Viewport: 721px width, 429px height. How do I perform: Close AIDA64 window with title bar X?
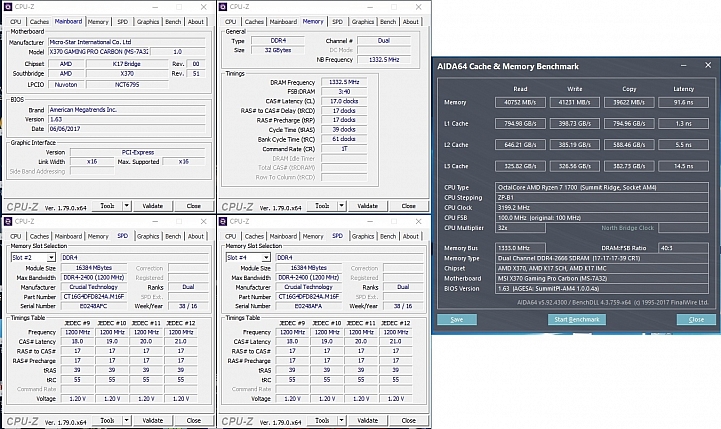pos(708,66)
